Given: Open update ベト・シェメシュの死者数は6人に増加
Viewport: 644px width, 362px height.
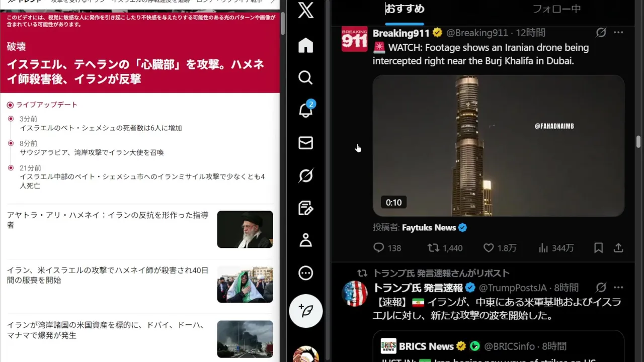Looking at the screenshot, I should [x=101, y=128].
